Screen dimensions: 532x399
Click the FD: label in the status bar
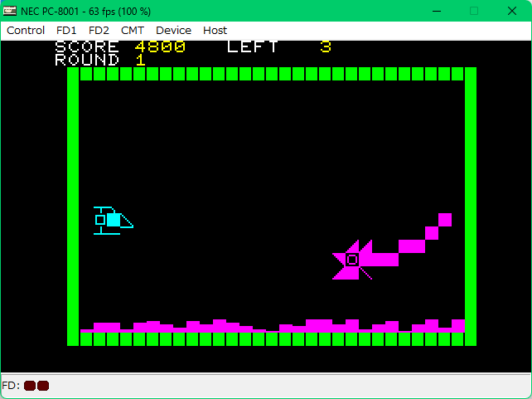(11, 386)
